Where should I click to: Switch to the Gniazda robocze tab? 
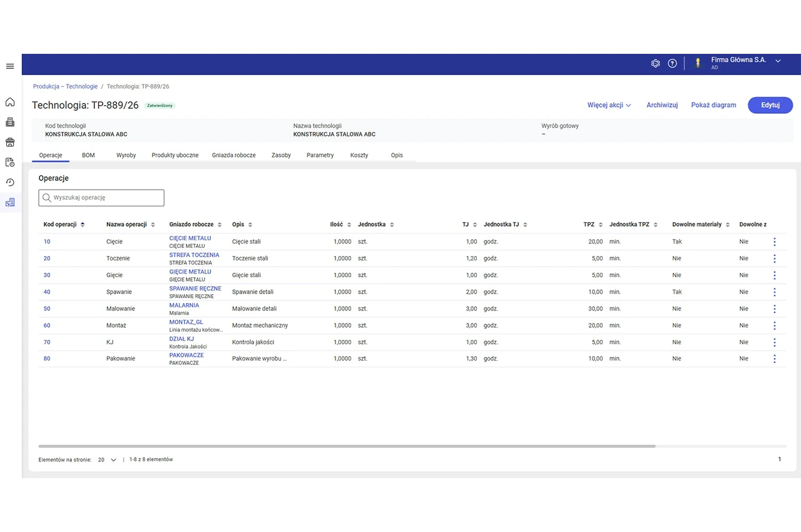pos(233,155)
